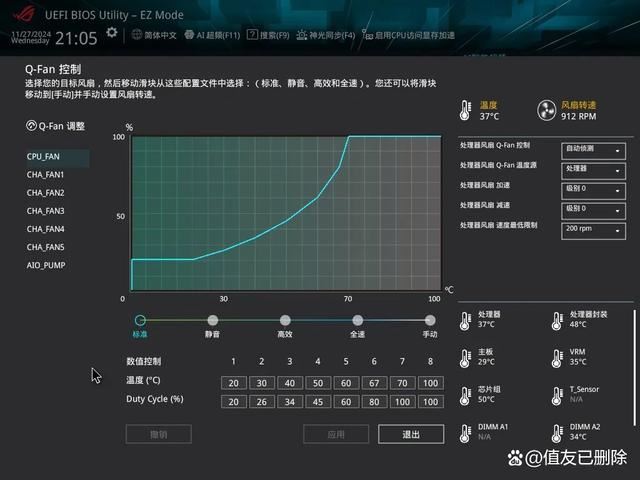Click the fan icon next to 风扇转速
640x480 pixels.
(546, 110)
